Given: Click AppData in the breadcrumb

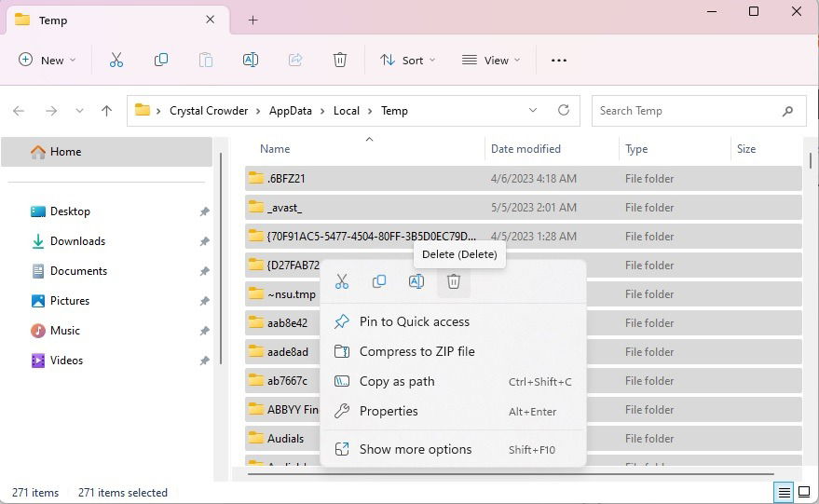Looking at the screenshot, I should [x=291, y=111].
